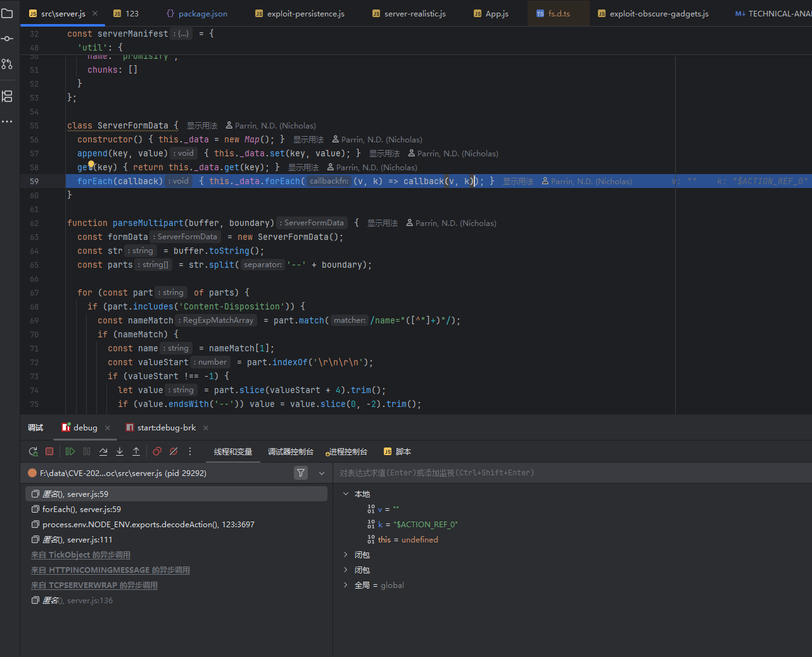Select the decodeAction(), 123:3697 stack frame
Viewport: 812px width, 657px height.
tap(176, 524)
